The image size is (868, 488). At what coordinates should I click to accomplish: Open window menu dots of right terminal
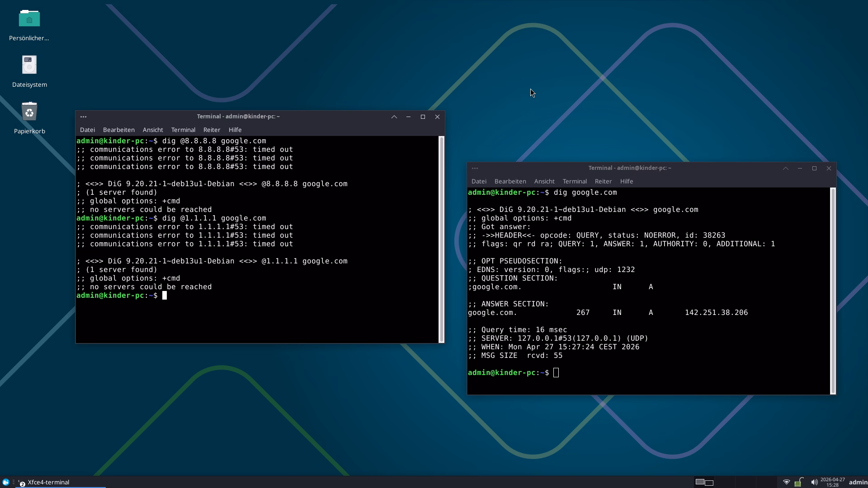pyautogui.click(x=475, y=168)
